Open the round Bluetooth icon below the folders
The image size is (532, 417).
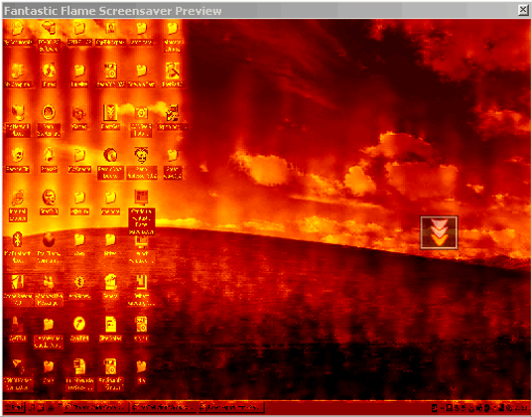(79, 282)
